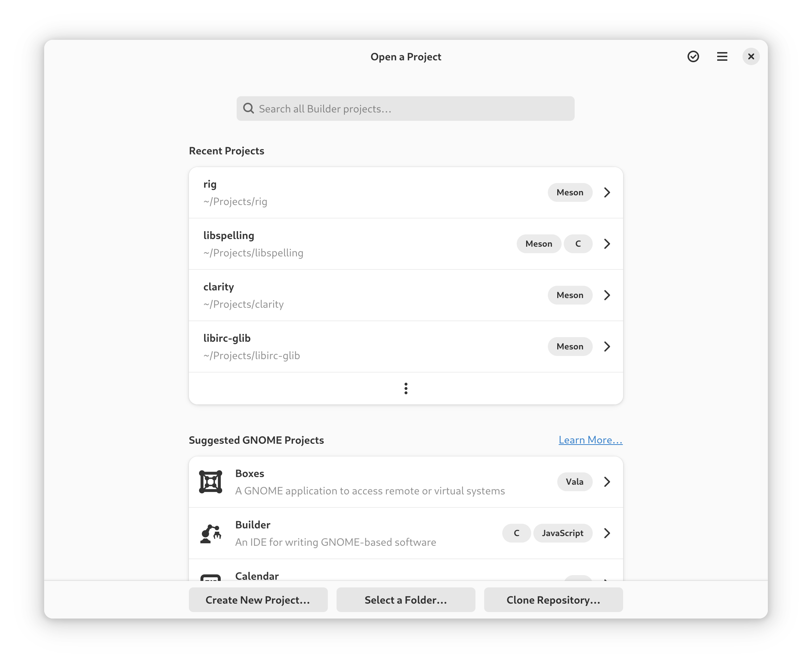Click the Meson tag on libspelling
The width and height of the screenshot is (812, 667).
point(538,243)
